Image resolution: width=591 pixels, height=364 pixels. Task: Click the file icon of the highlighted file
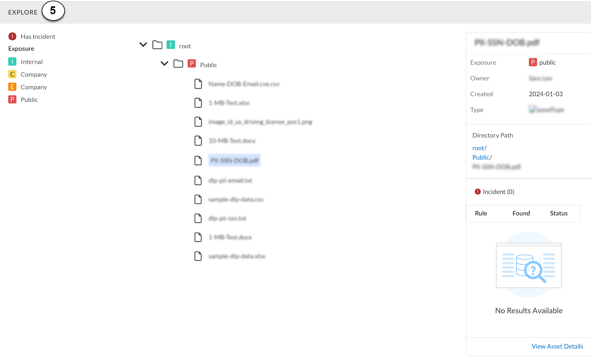(x=198, y=161)
